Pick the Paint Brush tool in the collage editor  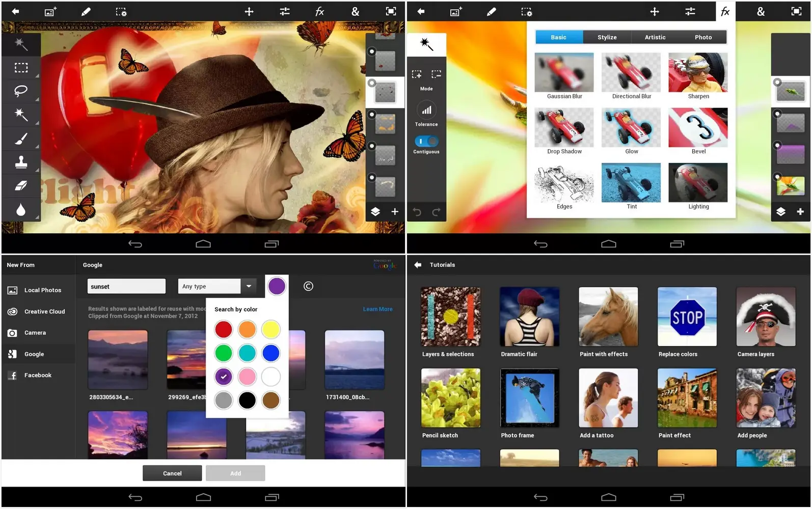point(21,138)
